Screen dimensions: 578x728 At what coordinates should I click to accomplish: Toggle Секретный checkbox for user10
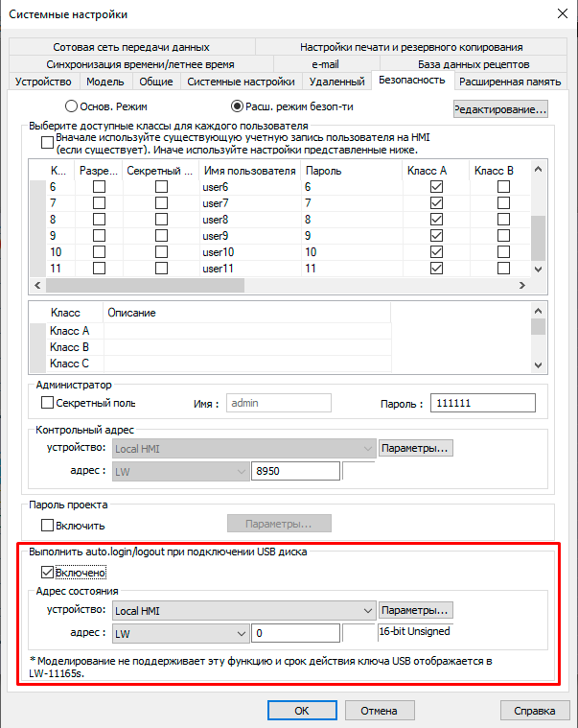click(161, 251)
